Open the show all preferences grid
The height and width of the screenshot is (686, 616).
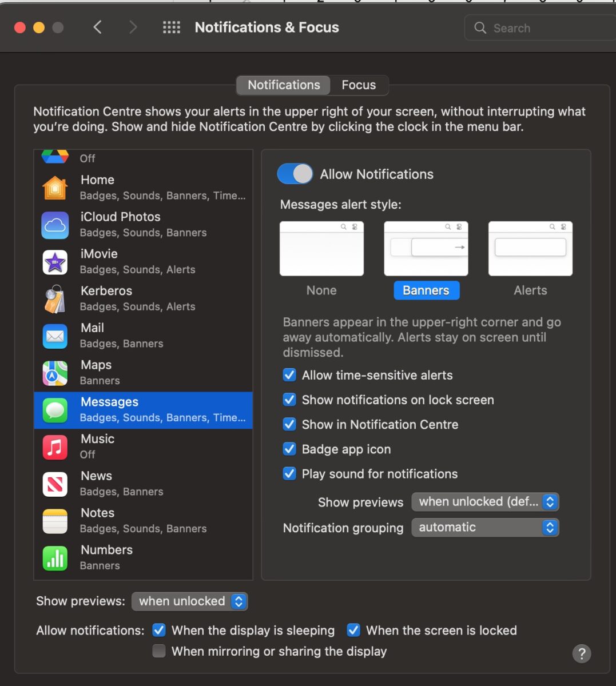pyautogui.click(x=172, y=27)
